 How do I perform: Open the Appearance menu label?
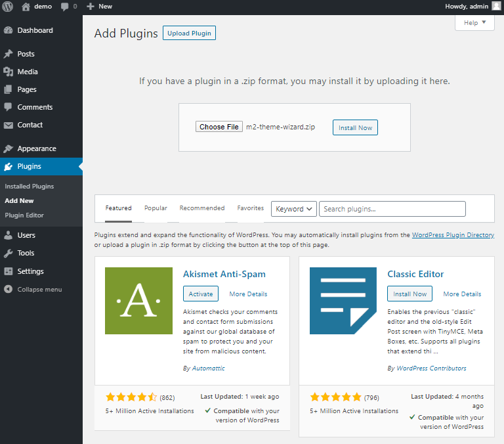click(37, 148)
